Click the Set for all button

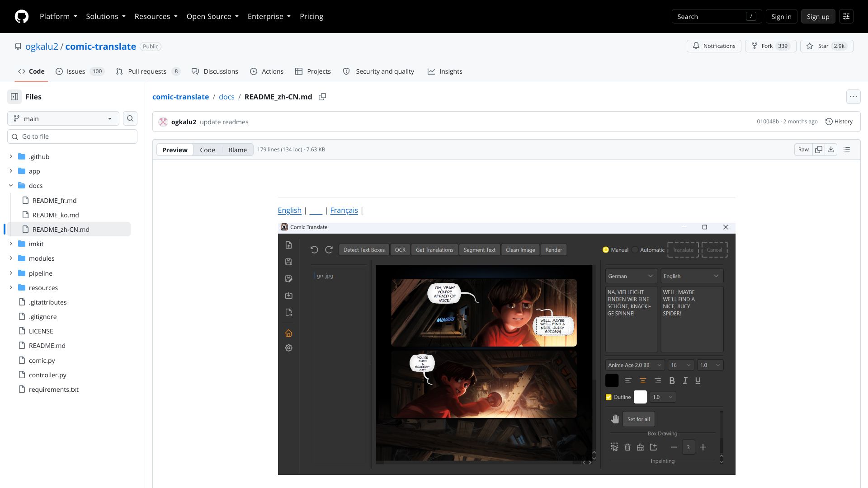638,419
